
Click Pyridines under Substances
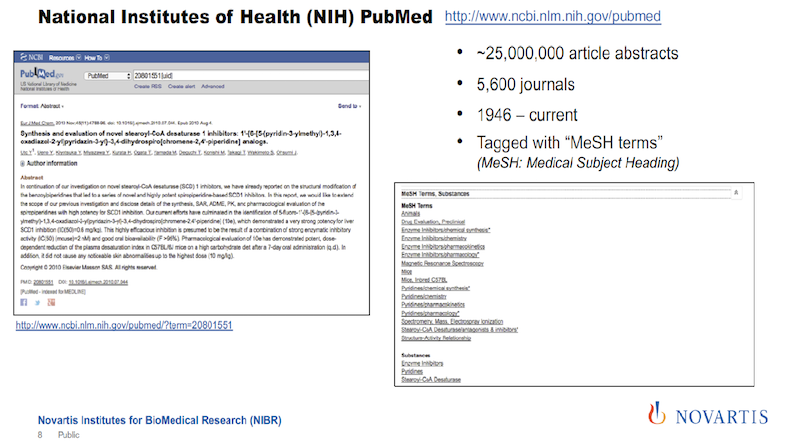[x=412, y=371]
